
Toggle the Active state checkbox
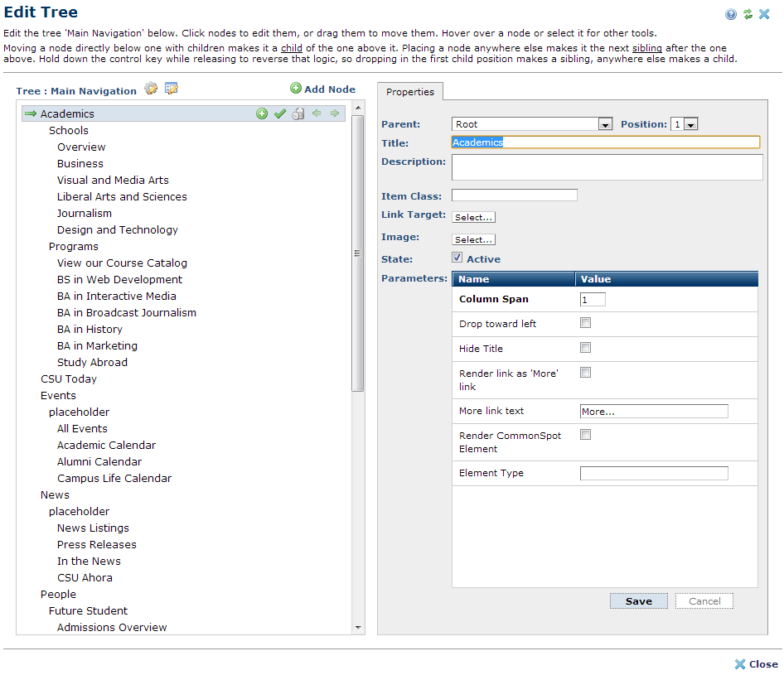click(457, 258)
